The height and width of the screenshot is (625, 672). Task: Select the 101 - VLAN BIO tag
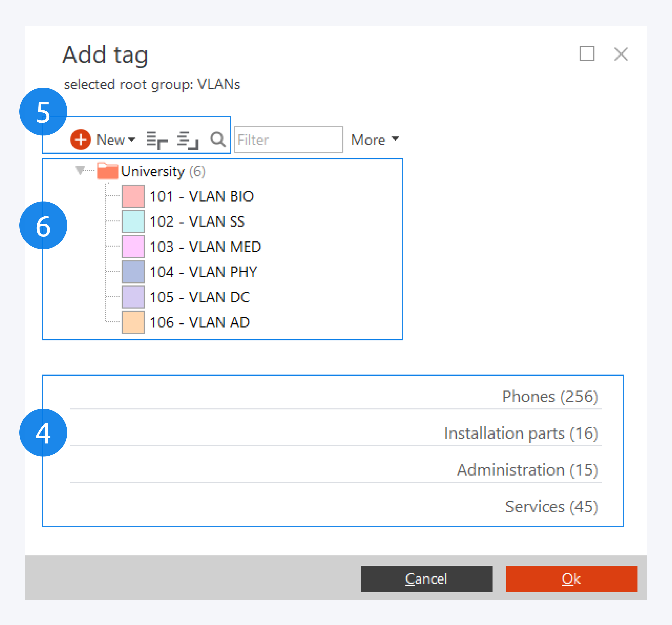(x=202, y=196)
